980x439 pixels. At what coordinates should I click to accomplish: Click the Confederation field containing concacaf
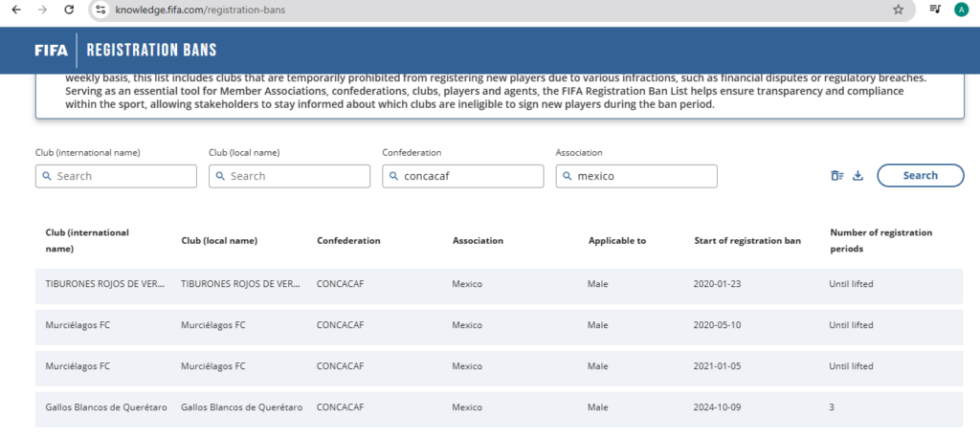pyautogui.click(x=463, y=176)
